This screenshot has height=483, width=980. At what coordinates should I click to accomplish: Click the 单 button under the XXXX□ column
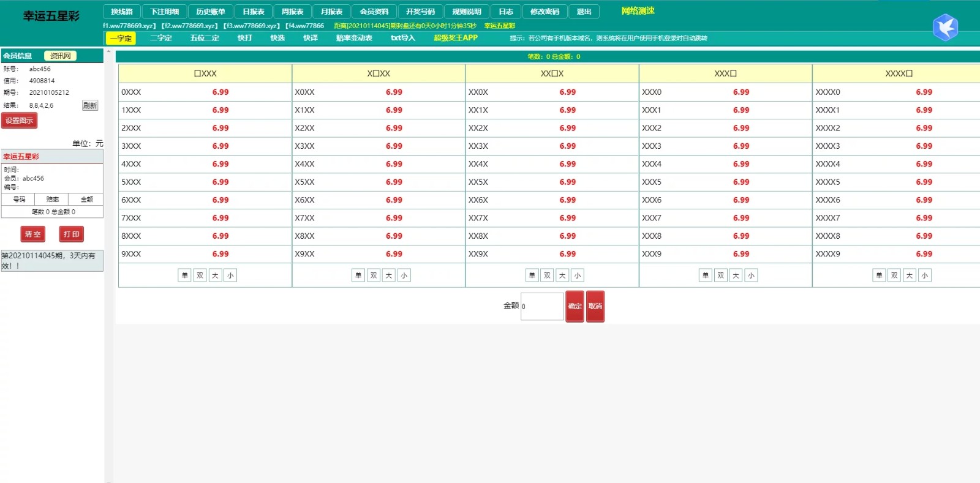(879, 275)
